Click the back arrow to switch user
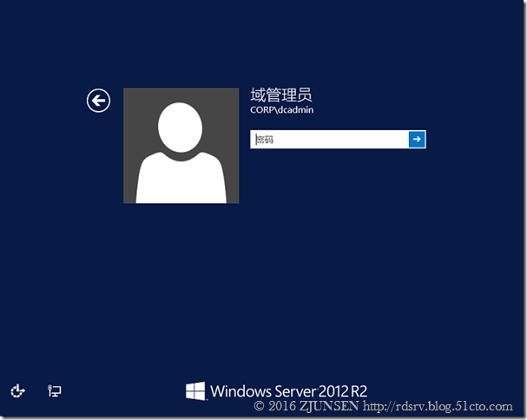 (x=98, y=101)
